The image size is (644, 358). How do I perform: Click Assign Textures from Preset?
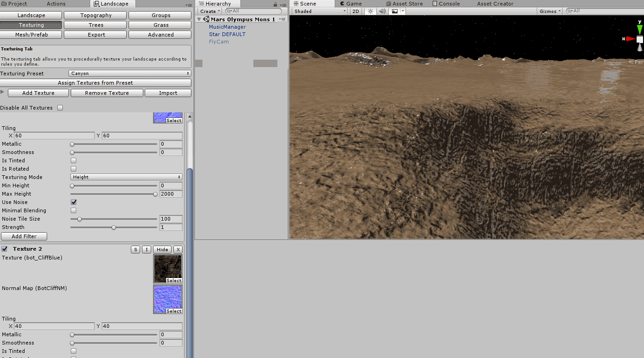96,83
